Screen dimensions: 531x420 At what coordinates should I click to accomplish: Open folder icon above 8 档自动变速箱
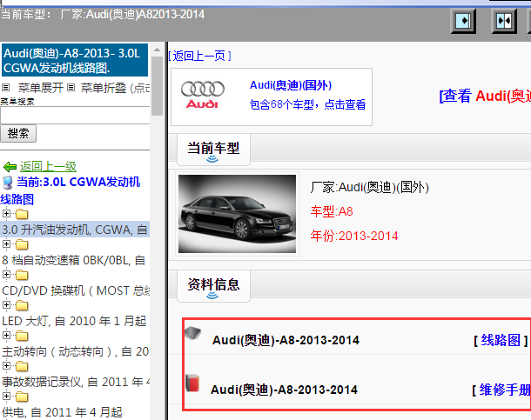pyautogui.click(x=22, y=244)
